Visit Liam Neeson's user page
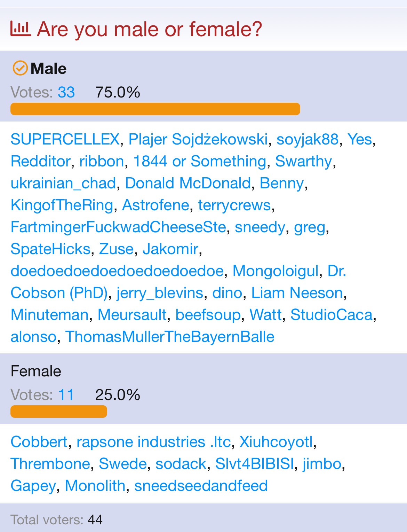The image size is (407, 532). pos(297,293)
